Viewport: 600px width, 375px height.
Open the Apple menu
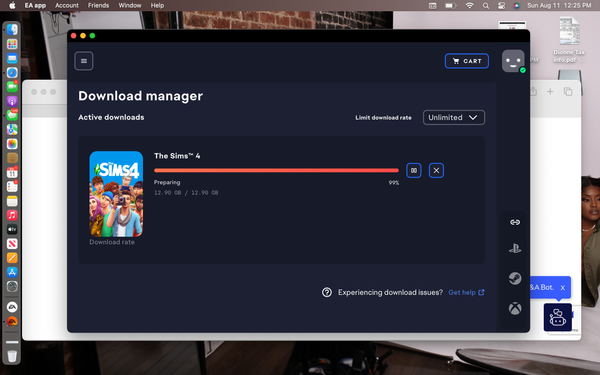[x=12, y=5]
